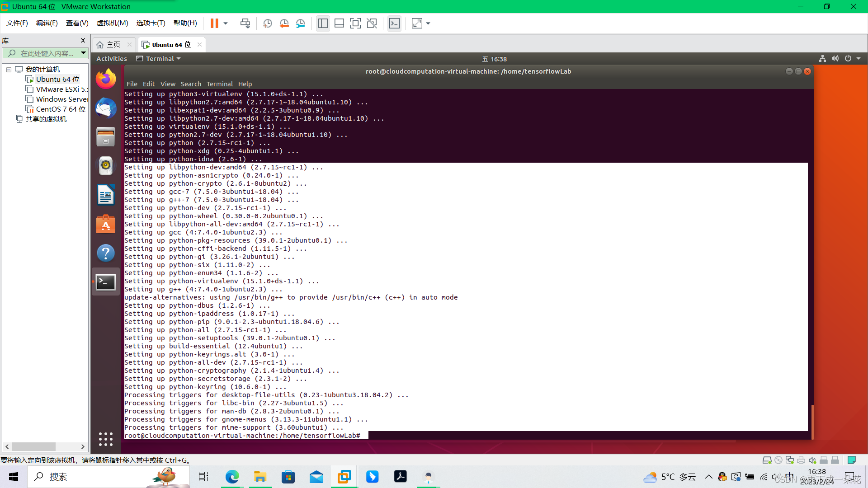The height and width of the screenshot is (488, 868).
Task: Open Ubuntu Software center icon
Action: click(x=106, y=224)
